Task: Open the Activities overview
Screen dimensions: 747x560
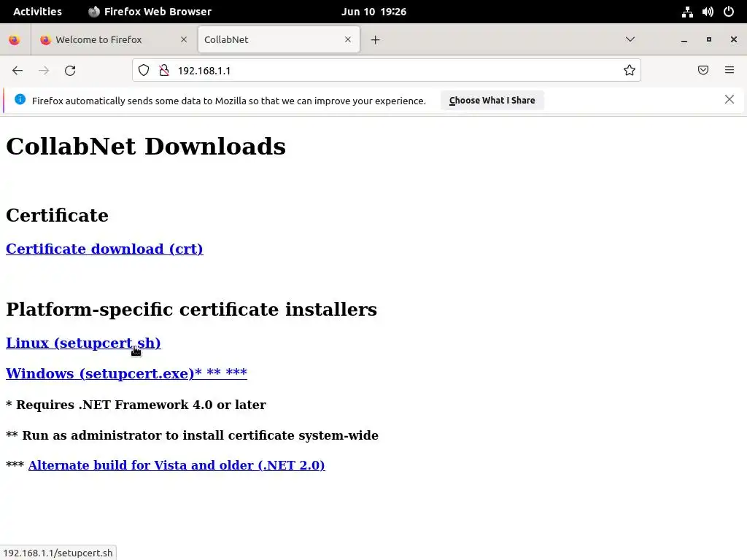Action: [38, 12]
